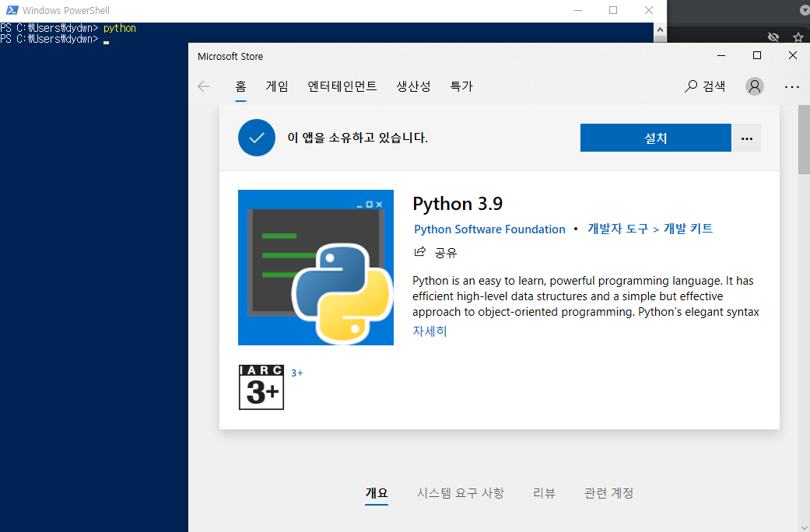
Task: Click the PowerShell prompt cursor line
Action: coord(54,39)
